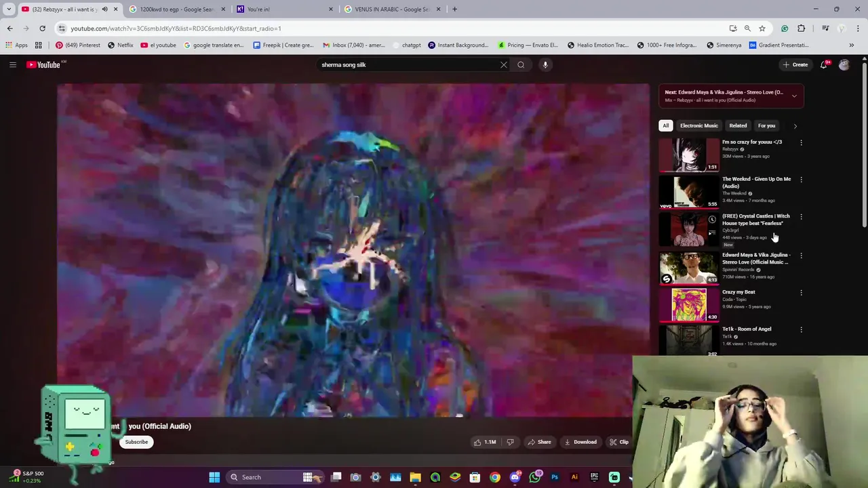Select the Electronic Music filter chip
The image size is (868, 488).
[x=699, y=125]
